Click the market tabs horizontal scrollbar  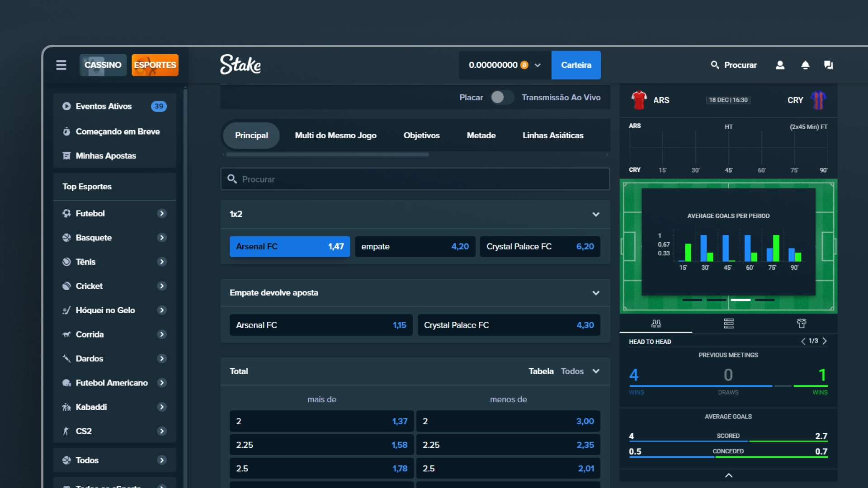click(327, 155)
